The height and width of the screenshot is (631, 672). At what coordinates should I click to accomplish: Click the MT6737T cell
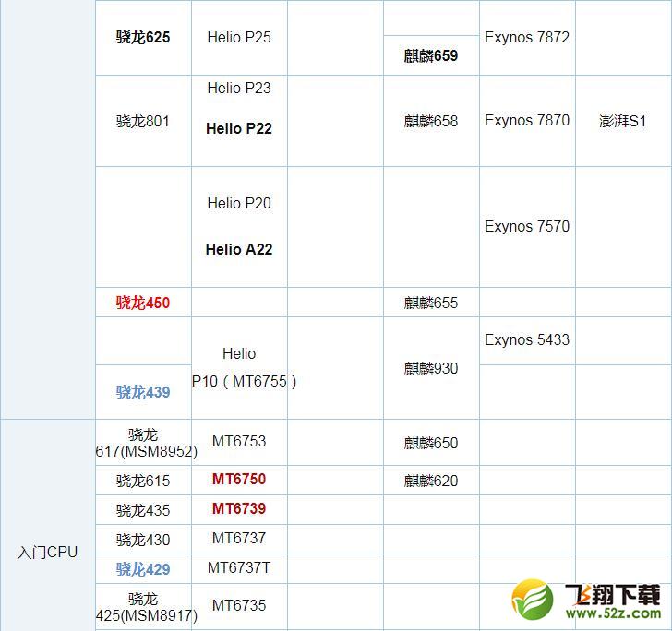click(x=239, y=567)
